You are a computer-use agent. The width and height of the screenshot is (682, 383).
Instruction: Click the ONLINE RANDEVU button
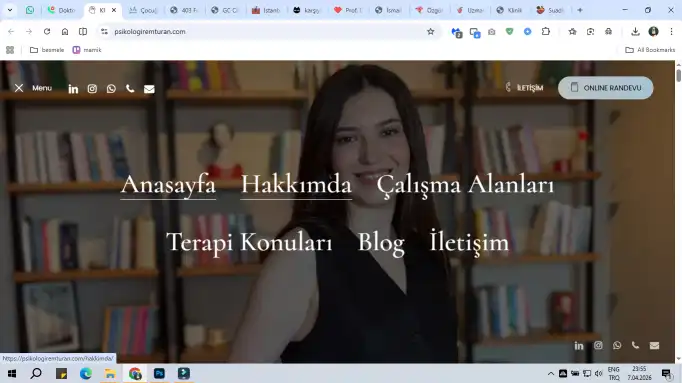tap(605, 88)
